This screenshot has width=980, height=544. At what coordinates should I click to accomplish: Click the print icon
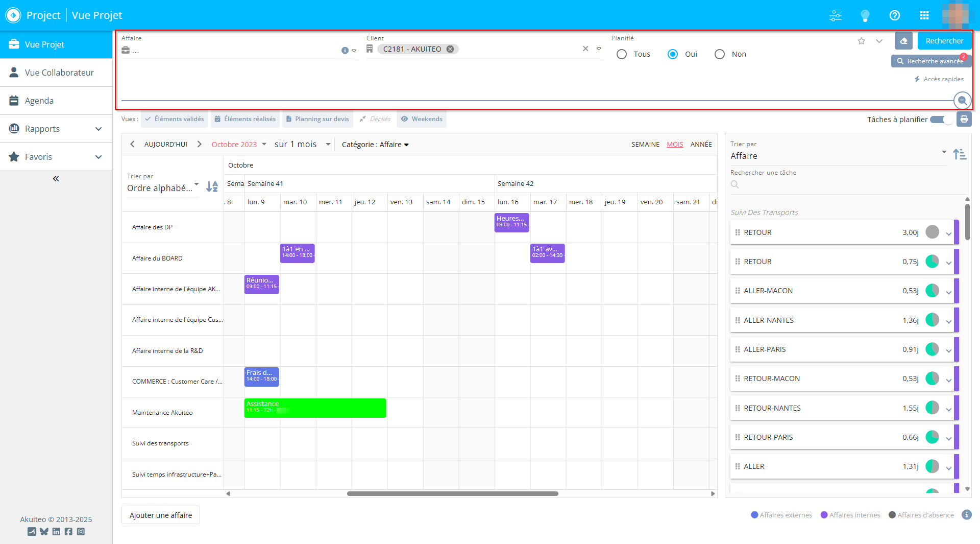[x=964, y=119]
